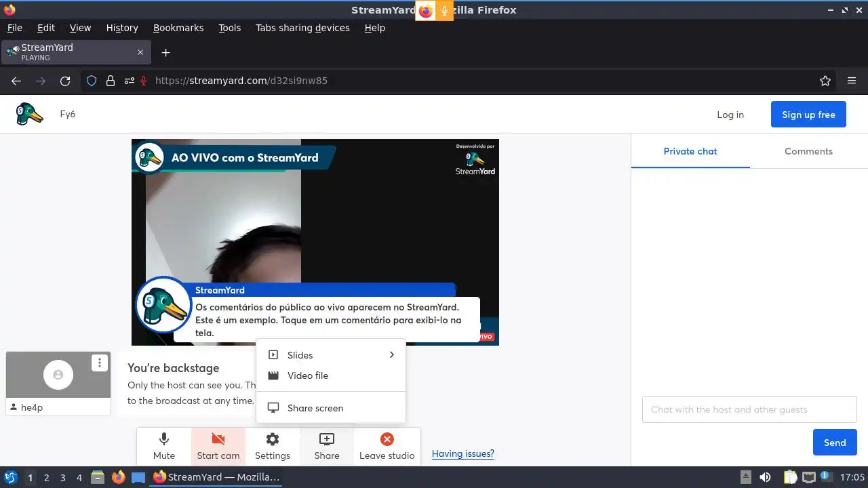
Task: Open the Edit menu
Action: 46,28
